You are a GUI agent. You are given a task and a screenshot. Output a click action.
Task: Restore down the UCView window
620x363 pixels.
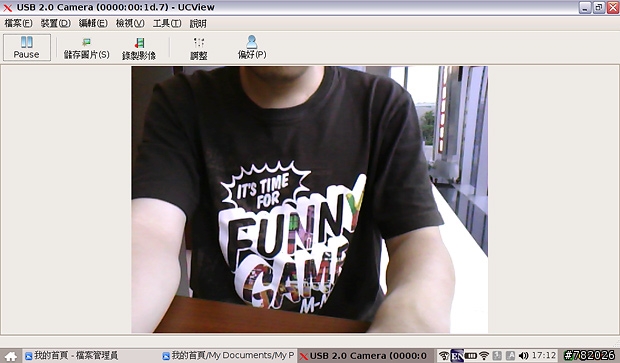click(x=599, y=8)
